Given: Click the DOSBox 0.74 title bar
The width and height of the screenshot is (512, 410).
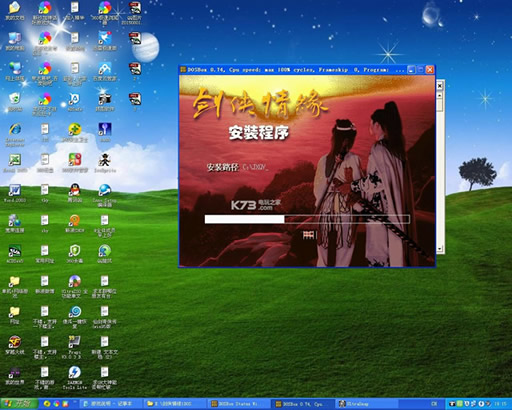Looking at the screenshot, I should pyautogui.click(x=293, y=70).
